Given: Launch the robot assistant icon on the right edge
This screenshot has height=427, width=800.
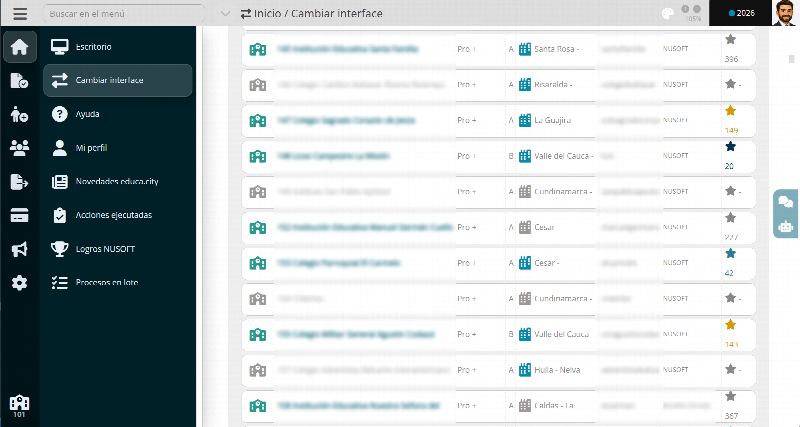Looking at the screenshot, I should click(786, 226).
